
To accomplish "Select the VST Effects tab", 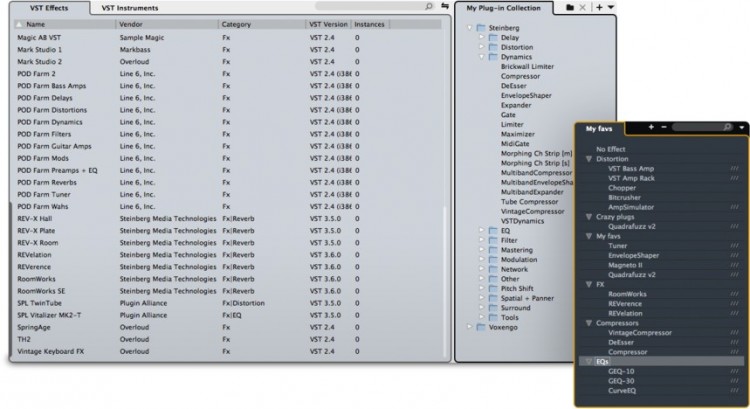I will (x=49, y=8).
